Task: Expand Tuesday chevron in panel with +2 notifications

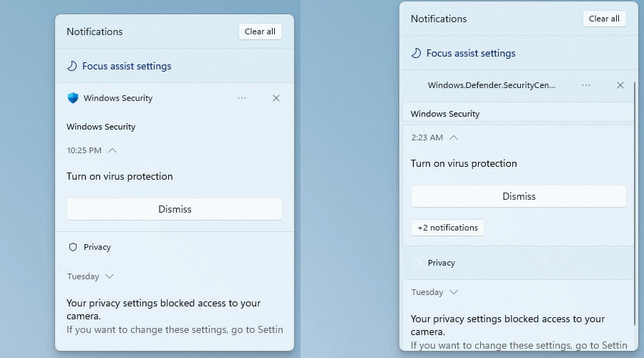Action: coord(454,292)
